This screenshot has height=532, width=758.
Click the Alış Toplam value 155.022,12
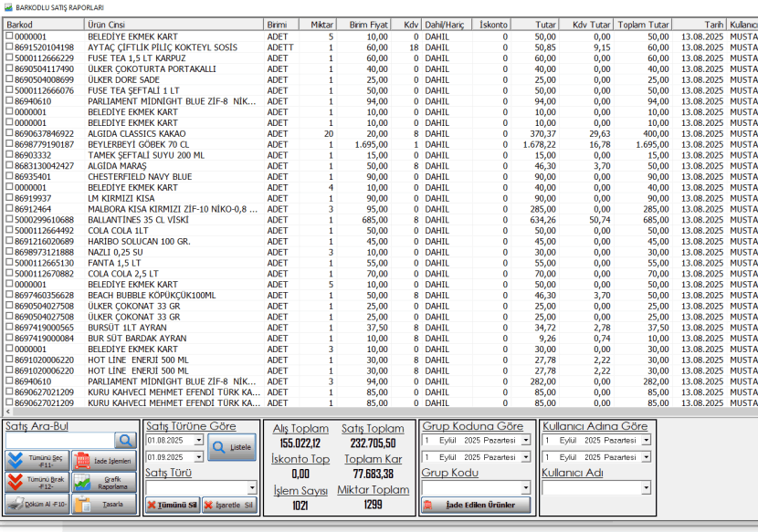pos(300,443)
